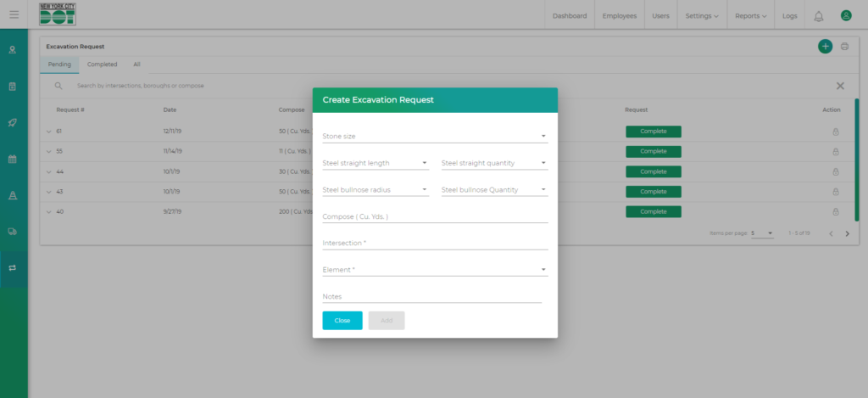Open the Steel straight length dropdown
The height and width of the screenshot is (398, 868).
(376, 163)
